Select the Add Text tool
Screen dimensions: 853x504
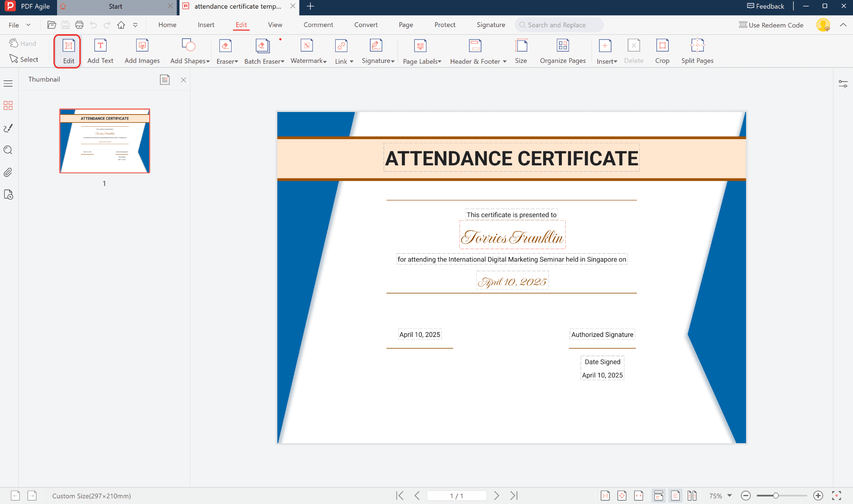100,50
